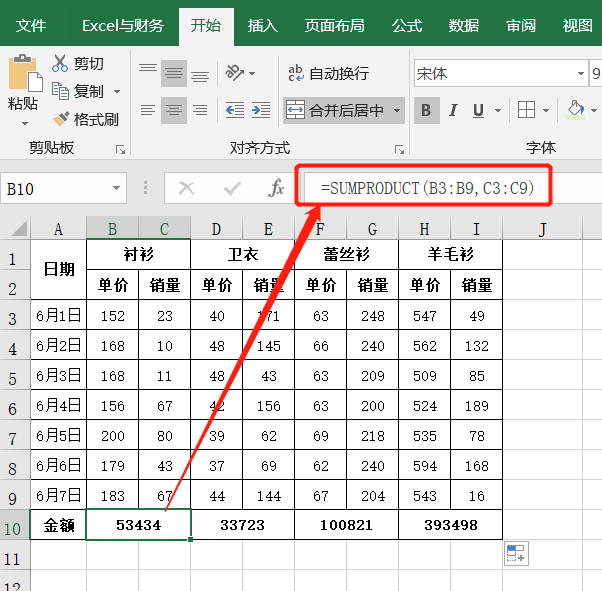This screenshot has height=591, width=602.
Task: Switch to the 数据 tab
Action: point(464,26)
